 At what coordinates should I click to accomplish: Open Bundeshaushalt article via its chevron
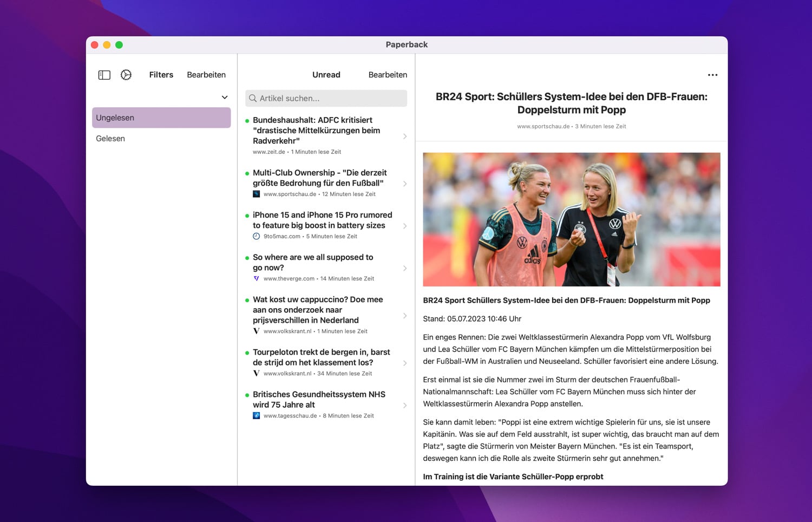[405, 136]
